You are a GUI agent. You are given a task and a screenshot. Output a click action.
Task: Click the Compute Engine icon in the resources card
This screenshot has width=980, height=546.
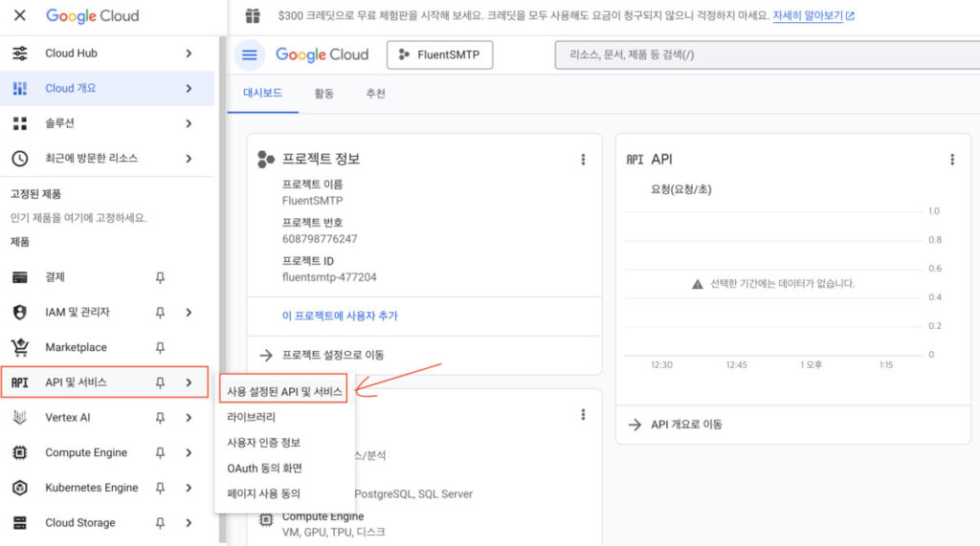[266, 519]
